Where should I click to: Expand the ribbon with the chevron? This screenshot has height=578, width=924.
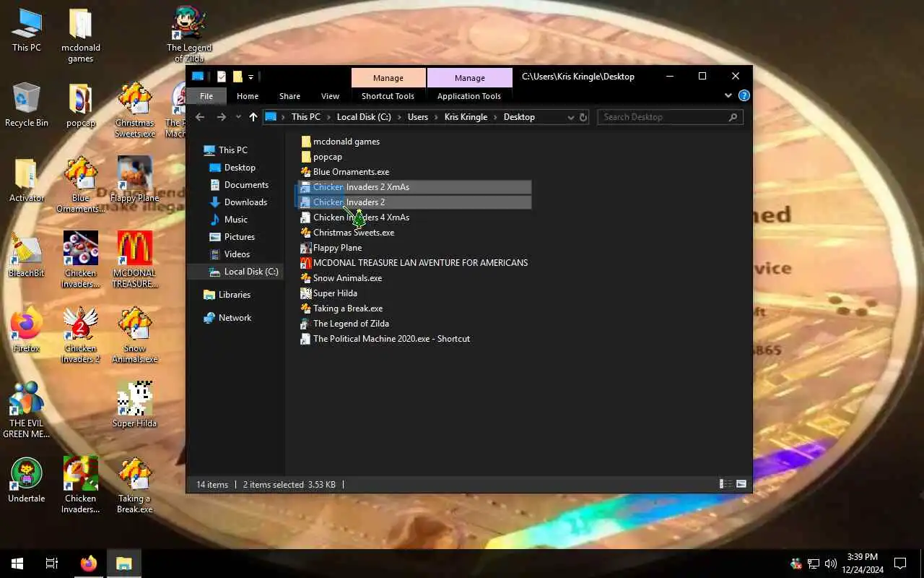point(728,95)
